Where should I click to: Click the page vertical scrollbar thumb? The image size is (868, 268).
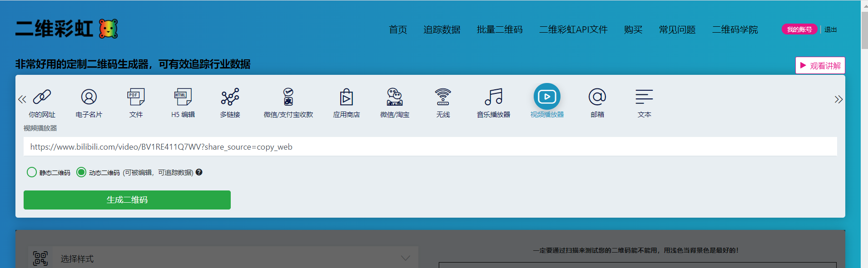coord(864,31)
